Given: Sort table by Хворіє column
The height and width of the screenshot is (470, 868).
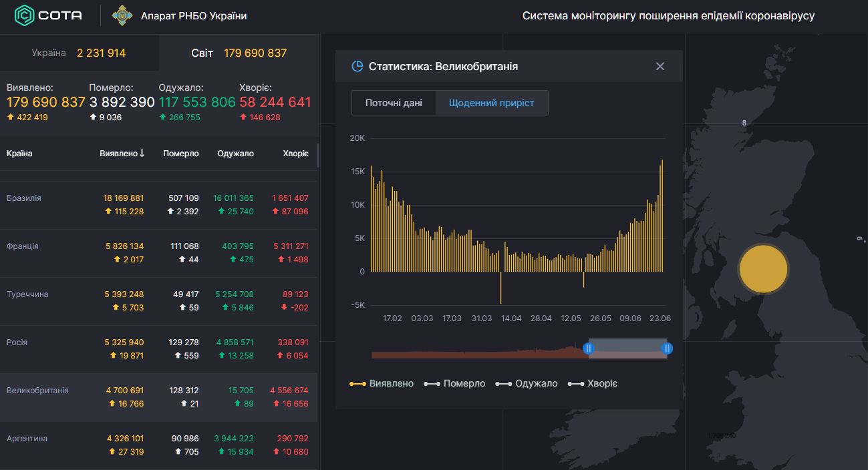Looking at the screenshot, I should pos(295,154).
